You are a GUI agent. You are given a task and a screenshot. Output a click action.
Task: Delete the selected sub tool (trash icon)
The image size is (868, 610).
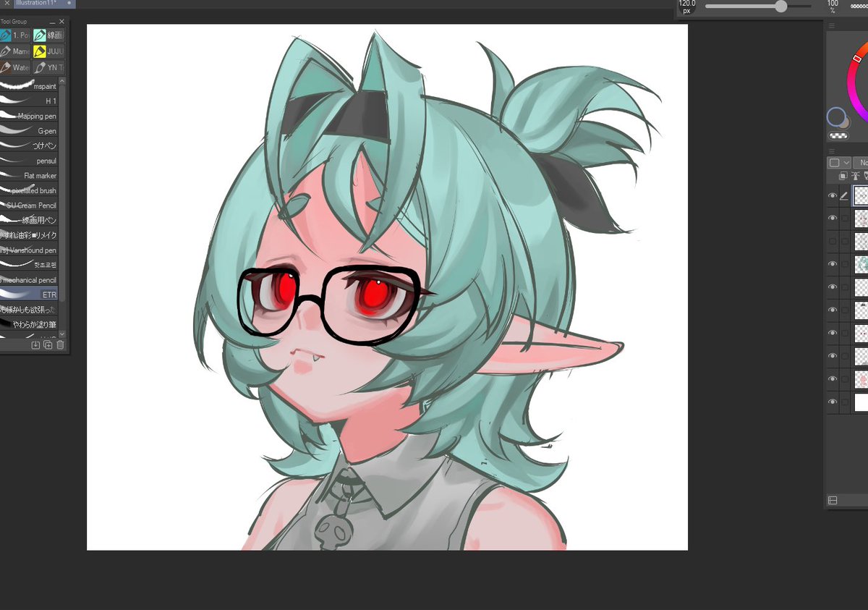60,344
